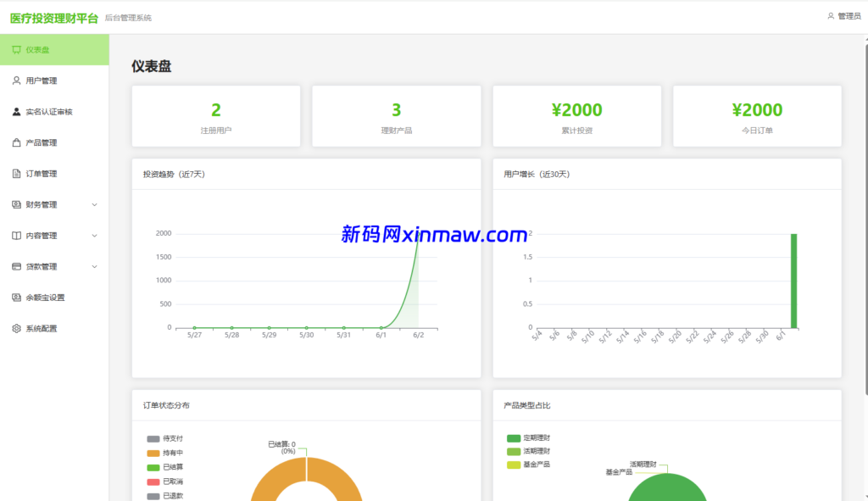Click the 理财产品 stat card

[x=397, y=116]
